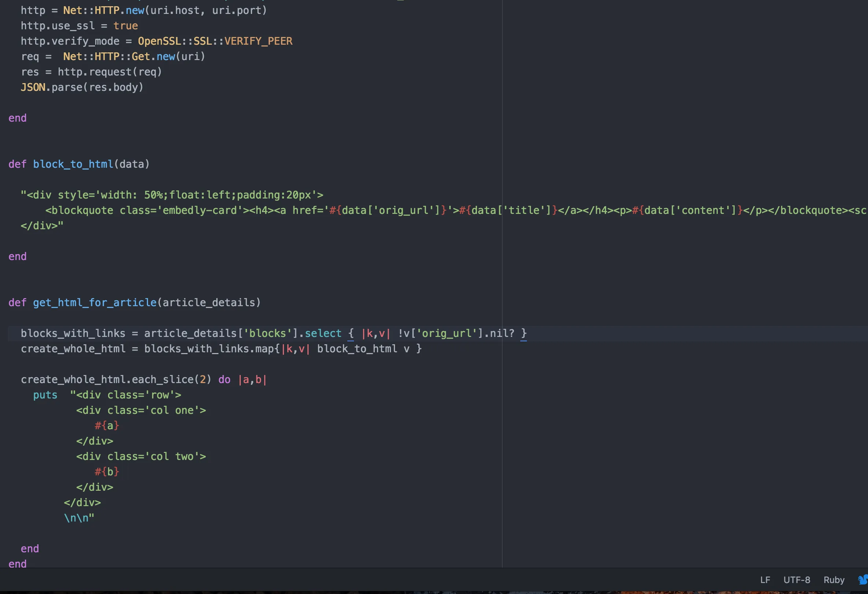Click the squirrel update icon in status bar

click(863, 580)
